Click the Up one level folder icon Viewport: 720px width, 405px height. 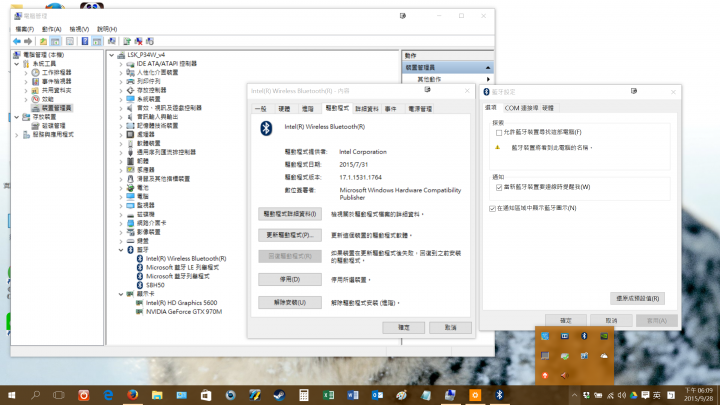pyautogui.click(x=43, y=41)
